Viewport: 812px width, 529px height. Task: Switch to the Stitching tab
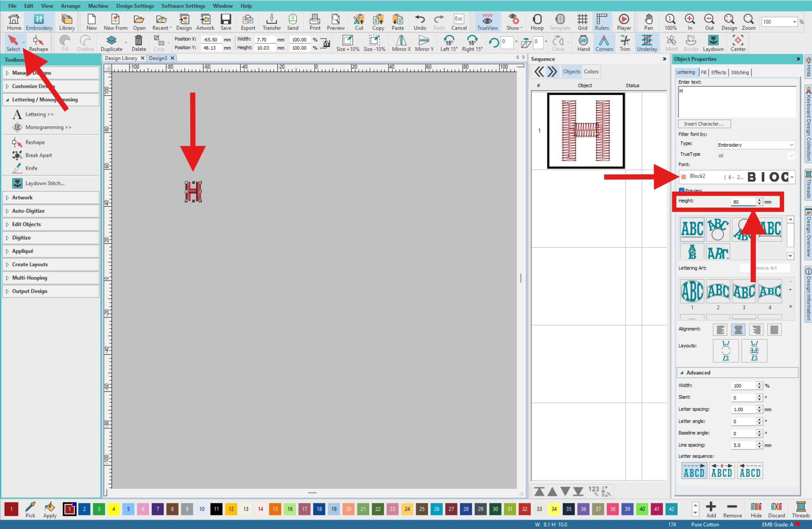tap(740, 72)
